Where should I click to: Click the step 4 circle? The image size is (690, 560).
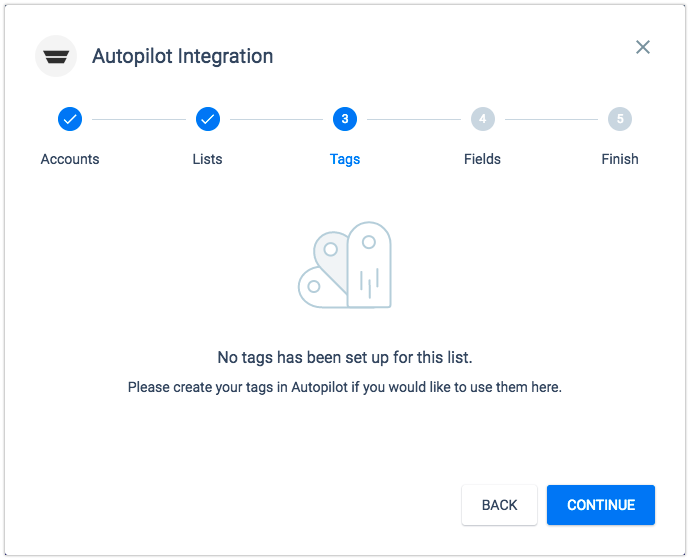coord(483,119)
